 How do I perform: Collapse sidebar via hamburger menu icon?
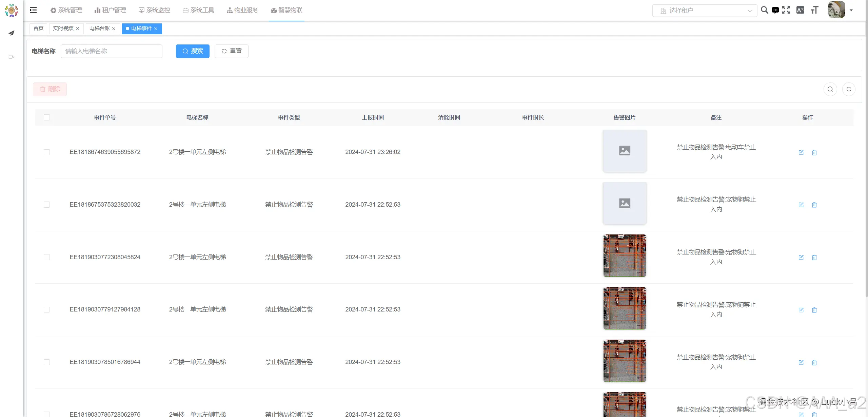pos(33,10)
